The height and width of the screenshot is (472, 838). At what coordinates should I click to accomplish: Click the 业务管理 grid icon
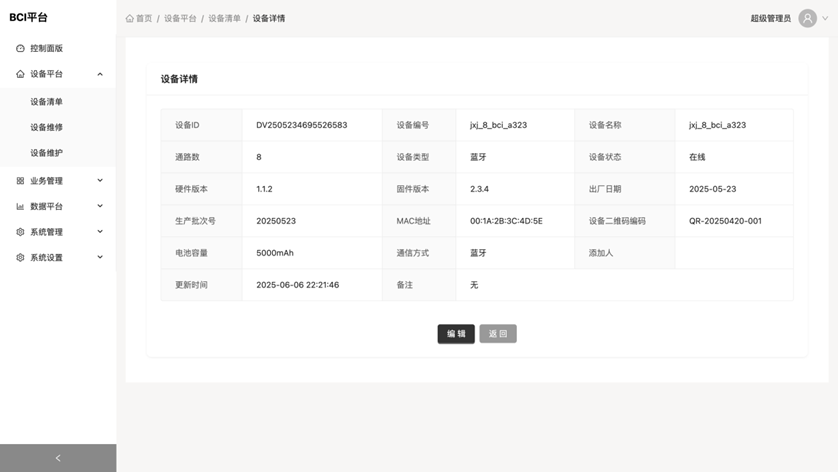pyautogui.click(x=20, y=181)
